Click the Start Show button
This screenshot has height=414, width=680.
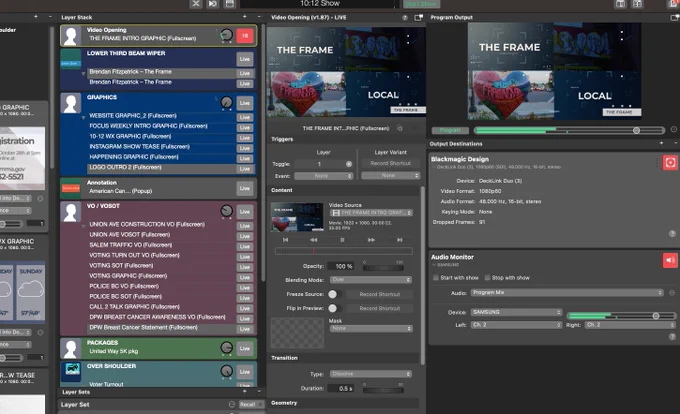[422, 4]
